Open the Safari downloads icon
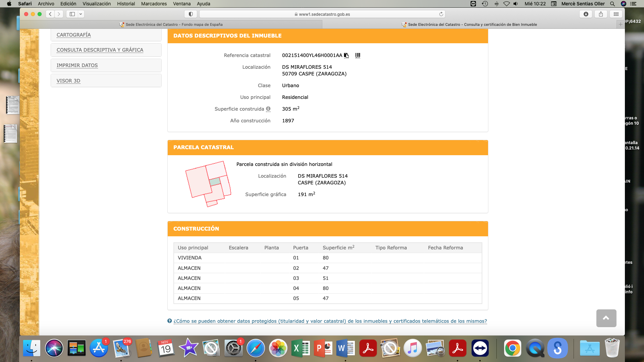Screen dimensions: 644x362 (586, 14)
